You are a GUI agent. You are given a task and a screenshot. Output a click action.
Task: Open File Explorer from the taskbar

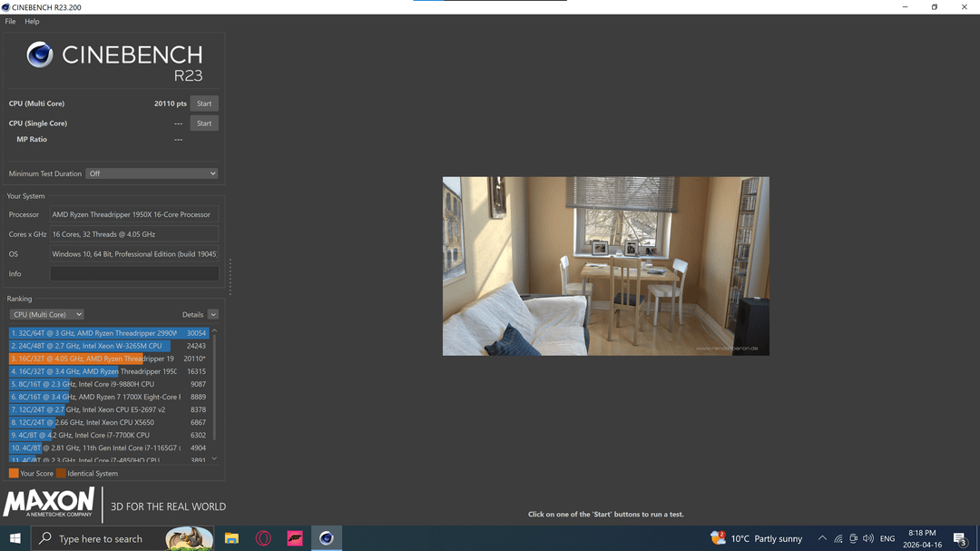[x=231, y=538]
